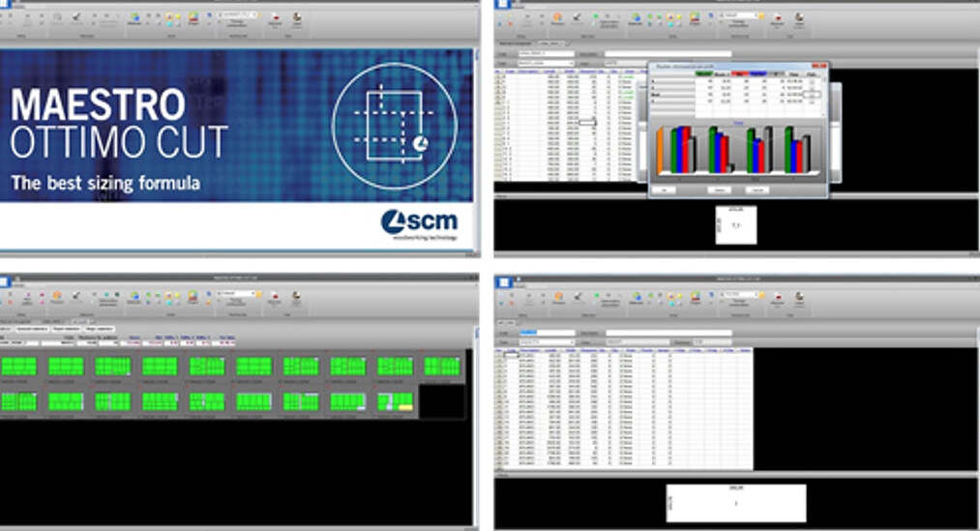Click the scm logo on the splash screen
980x531 pixels.
click(x=419, y=225)
